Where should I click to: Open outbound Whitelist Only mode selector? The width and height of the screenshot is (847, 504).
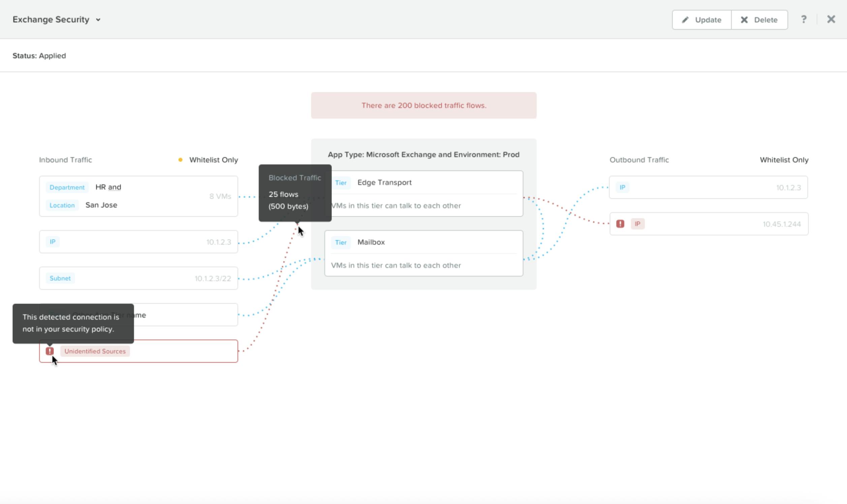click(784, 160)
